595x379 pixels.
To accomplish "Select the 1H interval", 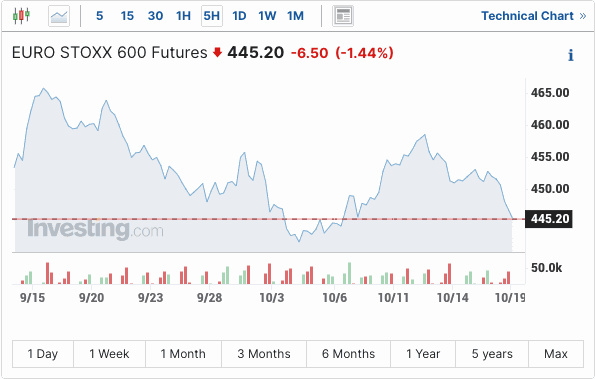I will click(183, 16).
